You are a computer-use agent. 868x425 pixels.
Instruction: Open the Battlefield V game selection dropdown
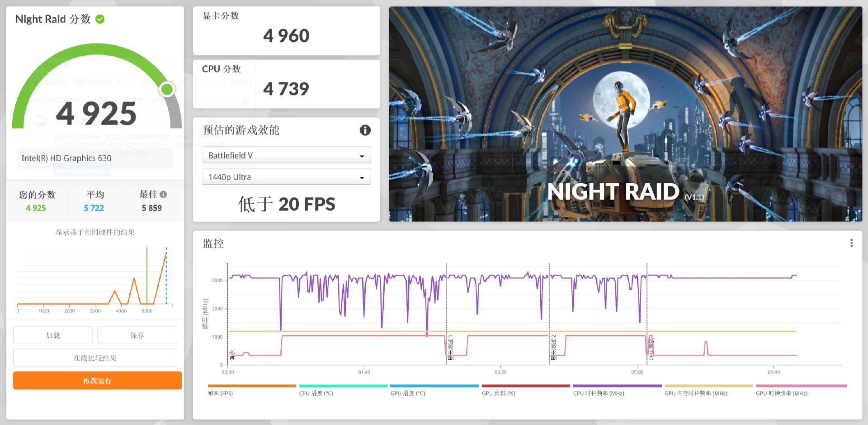286,155
